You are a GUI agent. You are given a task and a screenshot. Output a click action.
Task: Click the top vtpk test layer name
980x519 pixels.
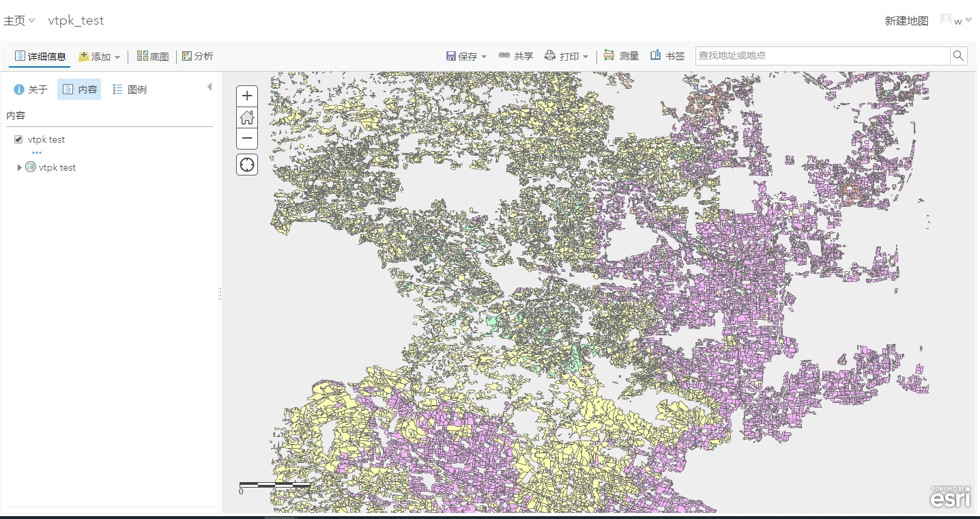[x=46, y=139]
